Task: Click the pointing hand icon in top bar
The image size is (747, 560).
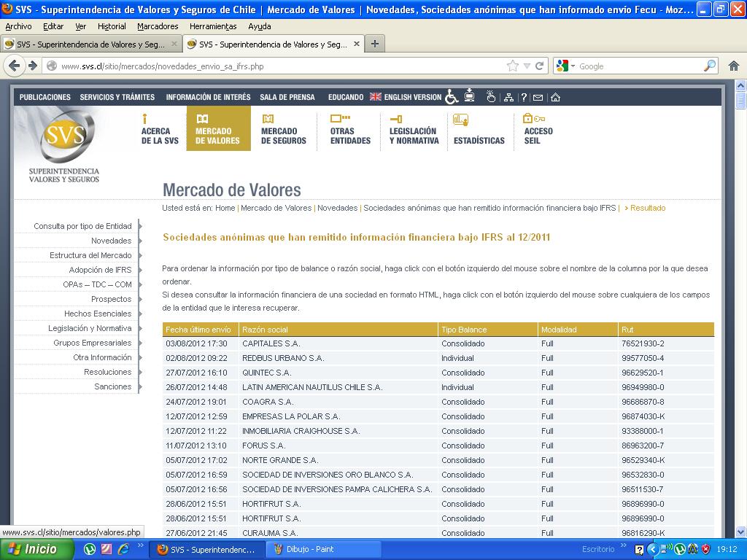Action: (491, 97)
